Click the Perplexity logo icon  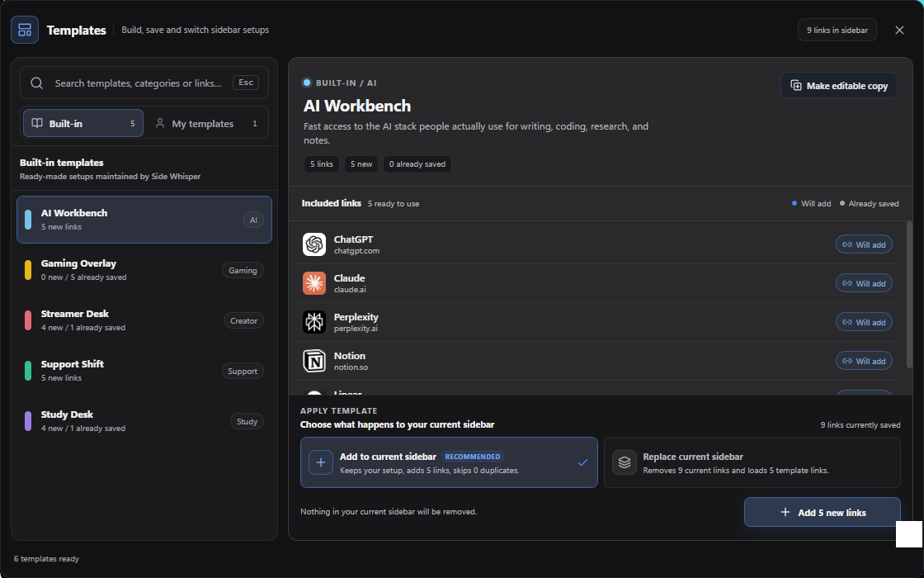[x=314, y=322]
